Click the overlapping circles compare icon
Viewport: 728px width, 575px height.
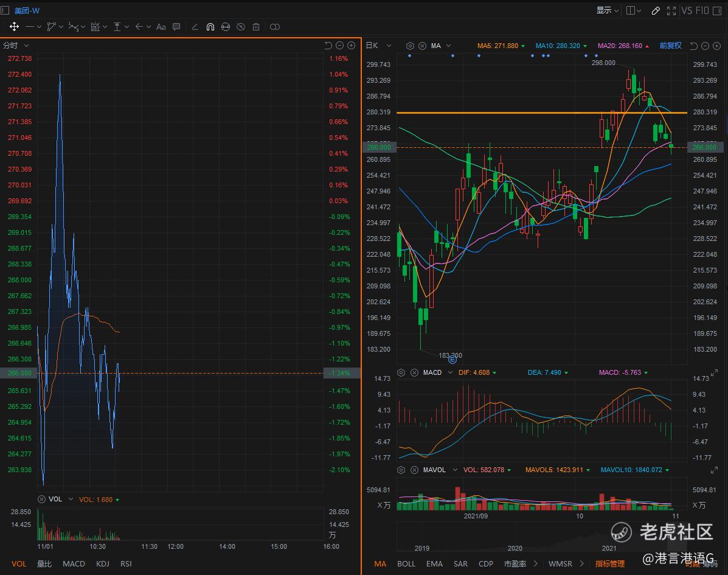click(275, 27)
